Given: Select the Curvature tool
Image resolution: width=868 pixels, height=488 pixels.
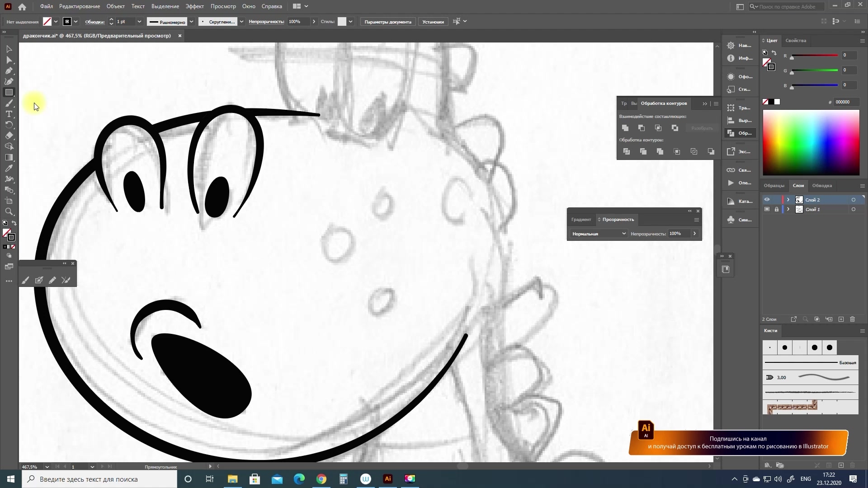Looking at the screenshot, I should coord(9,81).
